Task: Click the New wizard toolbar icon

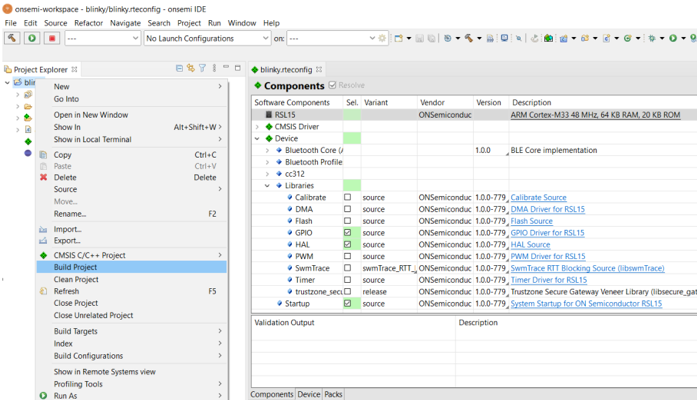Action: (x=399, y=38)
